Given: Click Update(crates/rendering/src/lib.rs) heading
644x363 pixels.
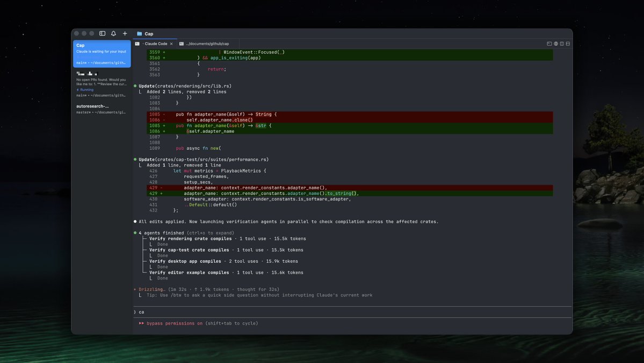Looking at the screenshot, I should 185,86.
